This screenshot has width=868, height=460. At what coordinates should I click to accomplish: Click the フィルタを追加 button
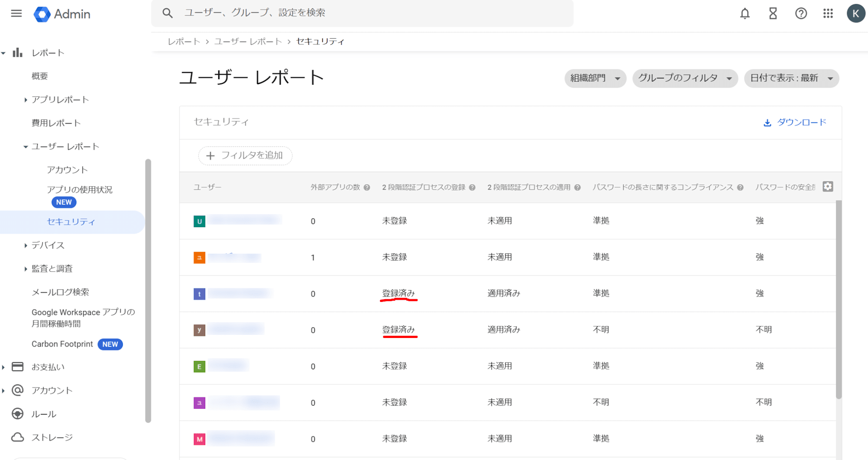245,156
